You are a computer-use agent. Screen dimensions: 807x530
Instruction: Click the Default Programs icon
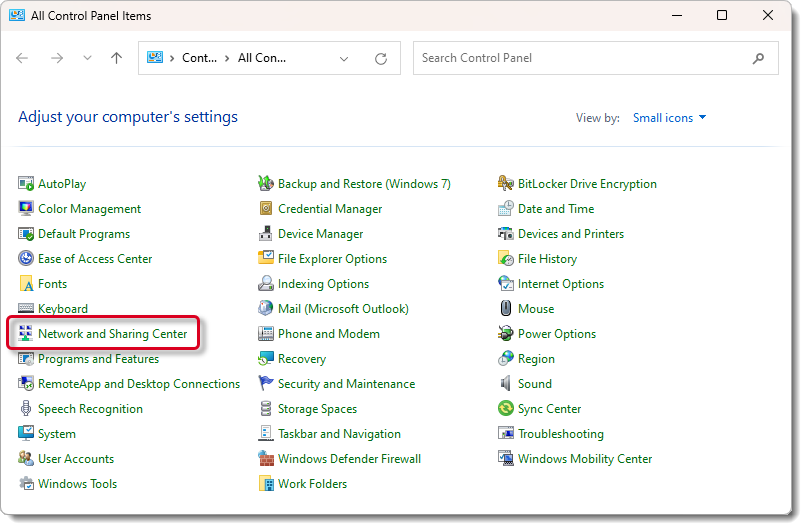[26, 234]
